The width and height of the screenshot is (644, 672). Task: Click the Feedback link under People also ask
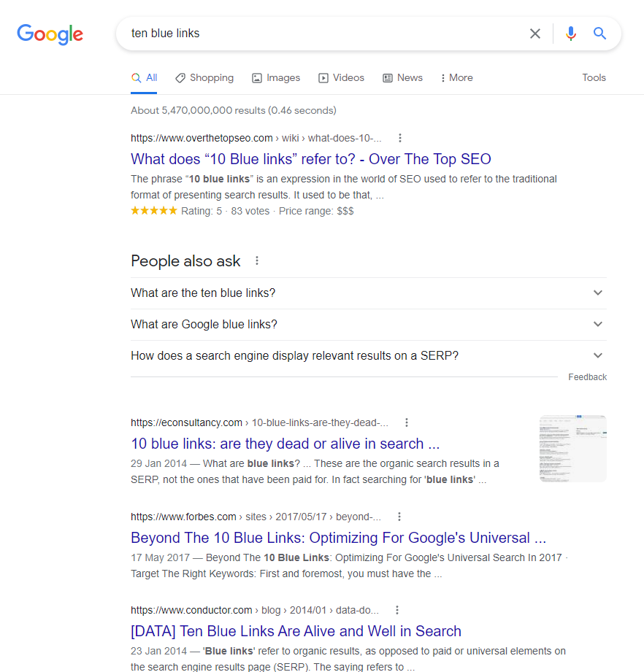coord(587,377)
